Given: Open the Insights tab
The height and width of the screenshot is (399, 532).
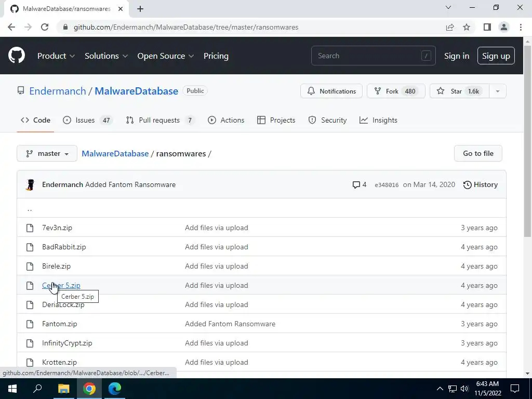Looking at the screenshot, I should click(x=378, y=120).
